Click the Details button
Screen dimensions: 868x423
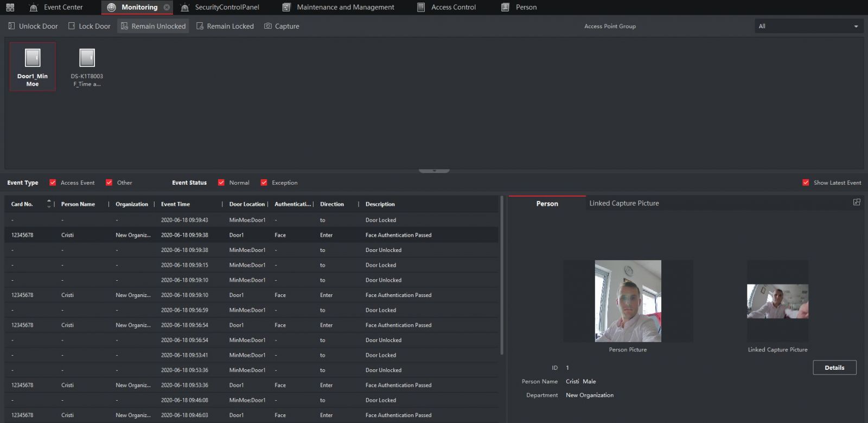[834, 368]
